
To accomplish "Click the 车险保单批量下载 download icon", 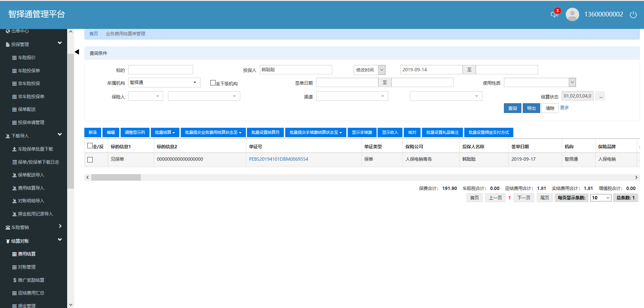I will (14, 149).
